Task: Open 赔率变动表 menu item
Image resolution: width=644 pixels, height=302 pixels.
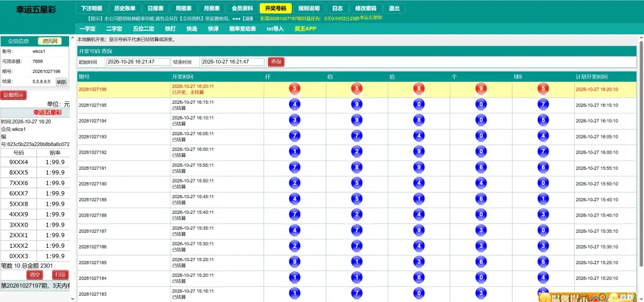Action: point(243,29)
